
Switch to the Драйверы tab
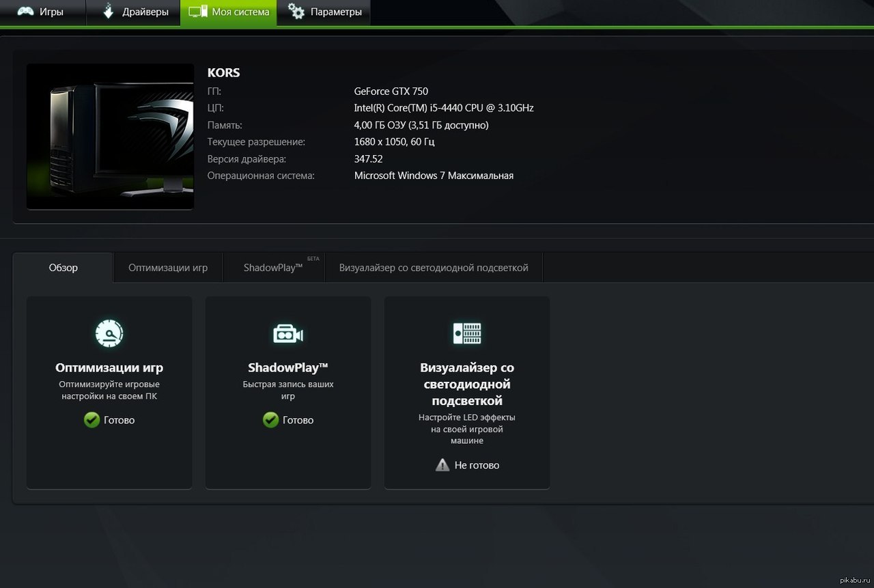point(134,12)
